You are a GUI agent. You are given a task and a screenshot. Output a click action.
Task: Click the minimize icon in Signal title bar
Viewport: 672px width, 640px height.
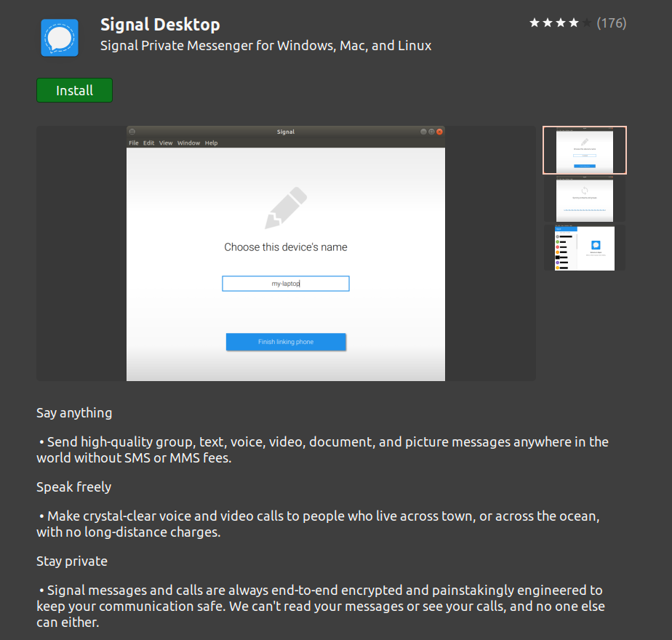tap(423, 132)
